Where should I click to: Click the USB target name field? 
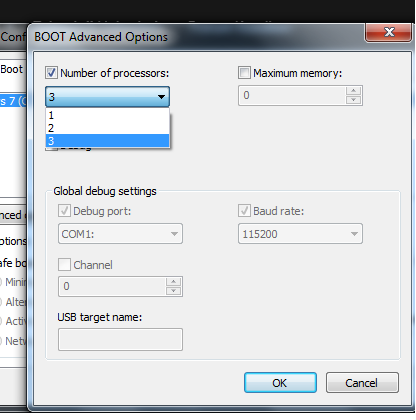coord(120,339)
